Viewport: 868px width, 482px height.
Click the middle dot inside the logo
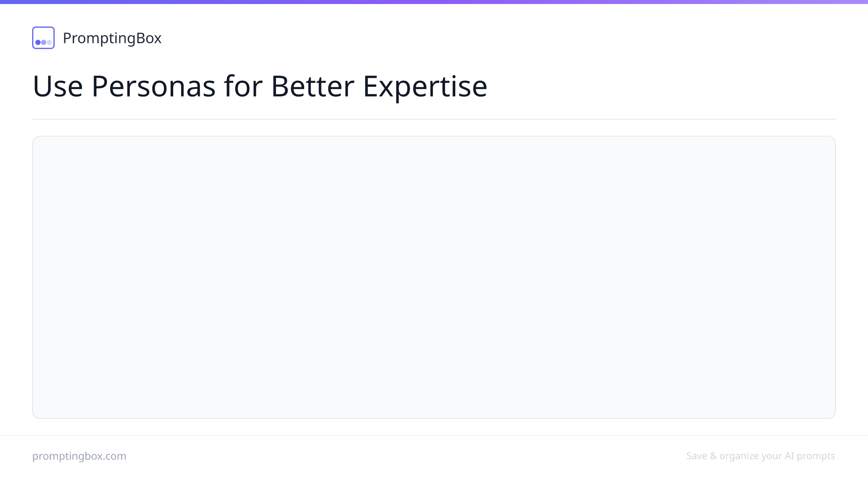(x=43, y=42)
